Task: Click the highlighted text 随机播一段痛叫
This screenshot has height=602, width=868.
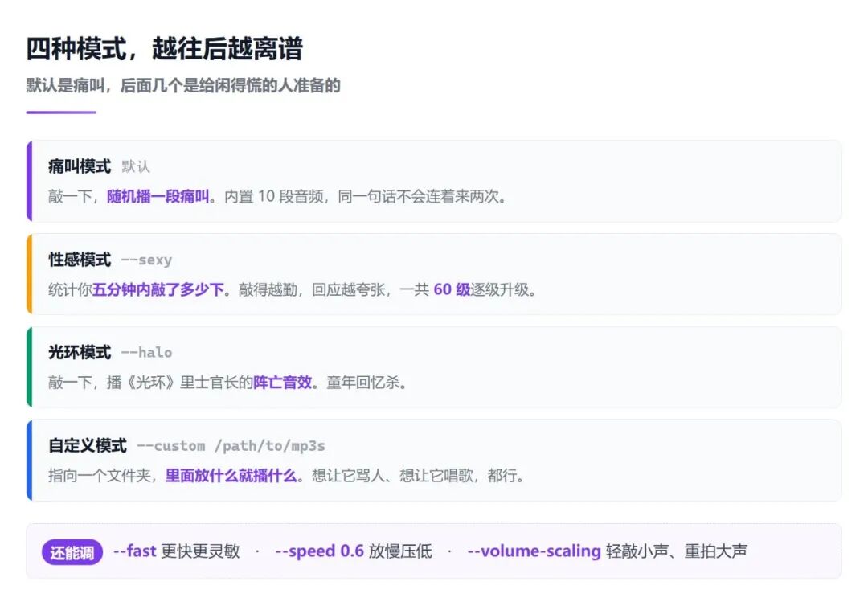Action: coord(158,197)
